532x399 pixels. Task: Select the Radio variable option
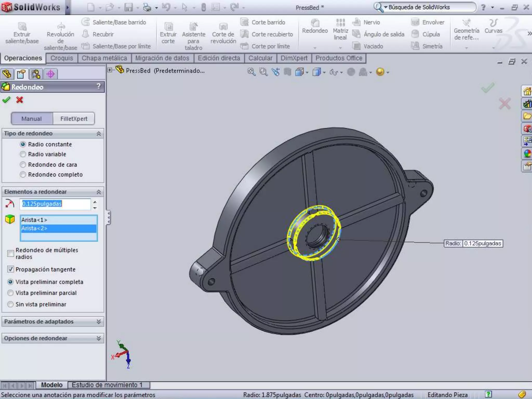[x=23, y=154]
